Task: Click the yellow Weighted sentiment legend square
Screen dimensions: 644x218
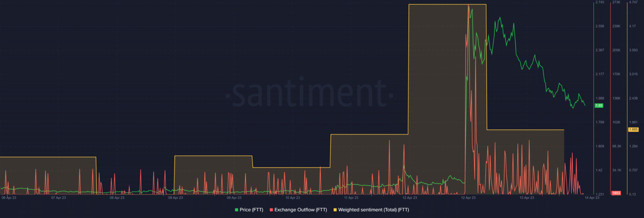Action: pos(335,210)
